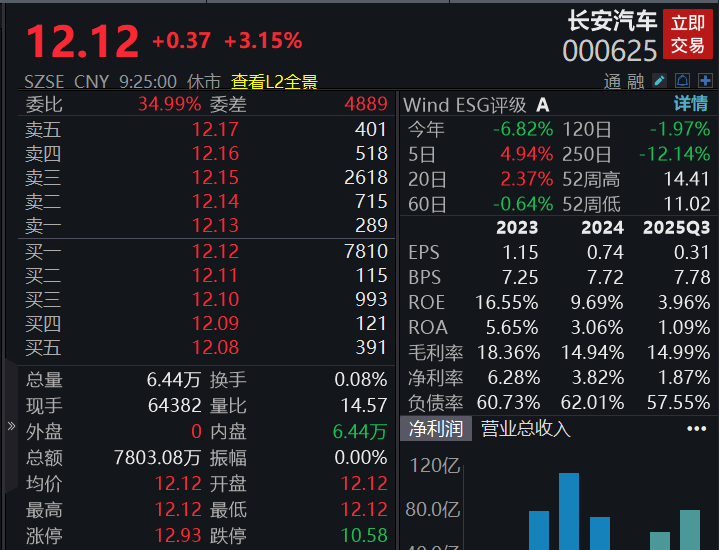Image resolution: width=720 pixels, height=550 pixels.
Task: Open ESG rating 详情 details link
Action: pos(690,104)
